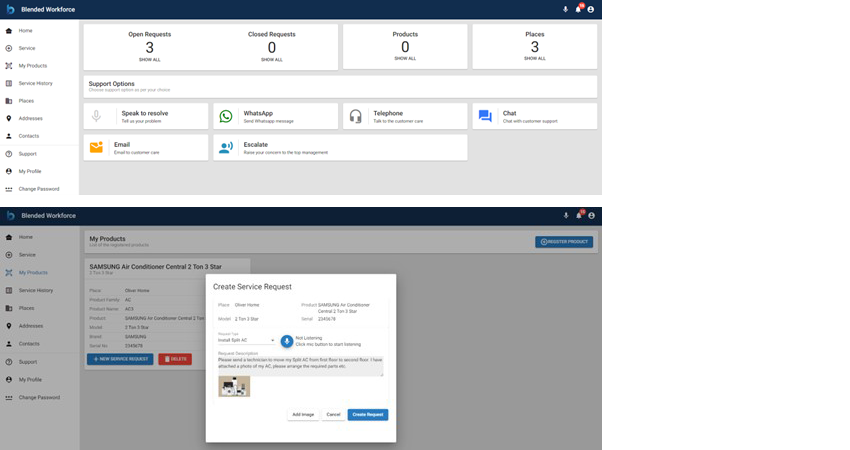Click into the Request Description text field
Image resolution: width=850 pixels, height=450 pixels.
pyautogui.click(x=300, y=365)
